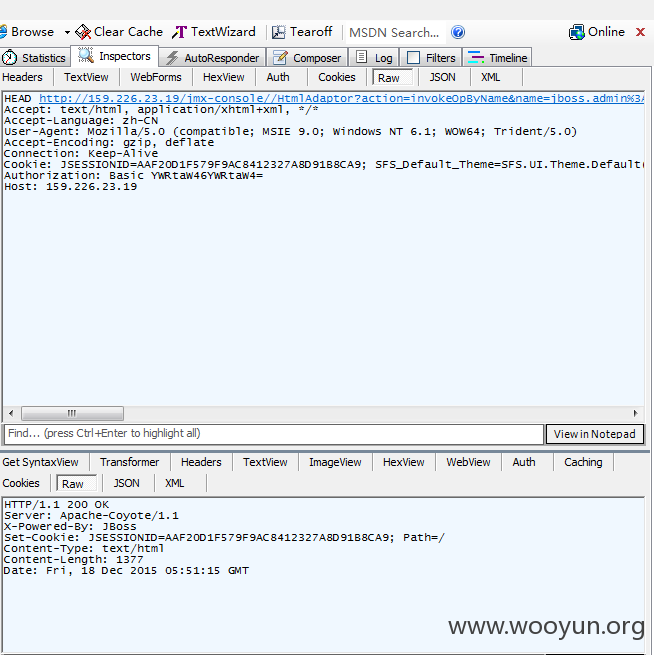This screenshot has width=654, height=655.
Task: Click the Timeline bars icon
Action: pyautogui.click(x=476, y=57)
